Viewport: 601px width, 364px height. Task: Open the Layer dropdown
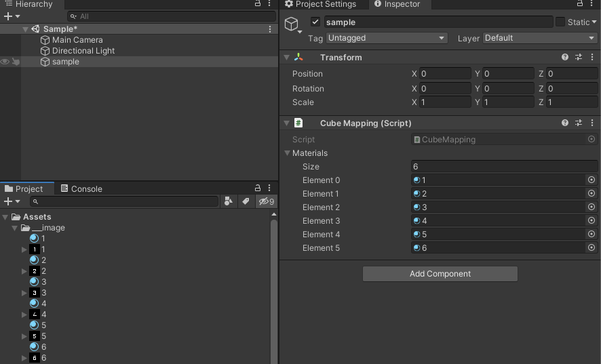pyautogui.click(x=540, y=38)
